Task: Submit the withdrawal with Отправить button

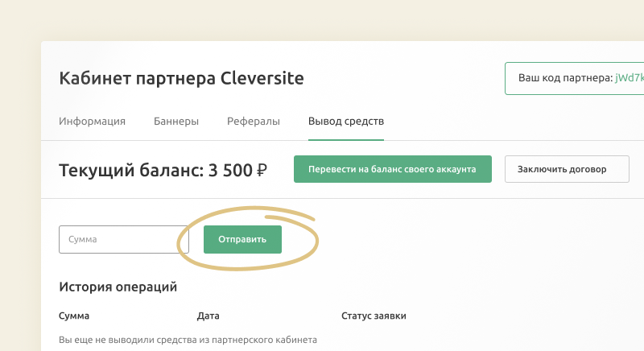Action: click(242, 240)
